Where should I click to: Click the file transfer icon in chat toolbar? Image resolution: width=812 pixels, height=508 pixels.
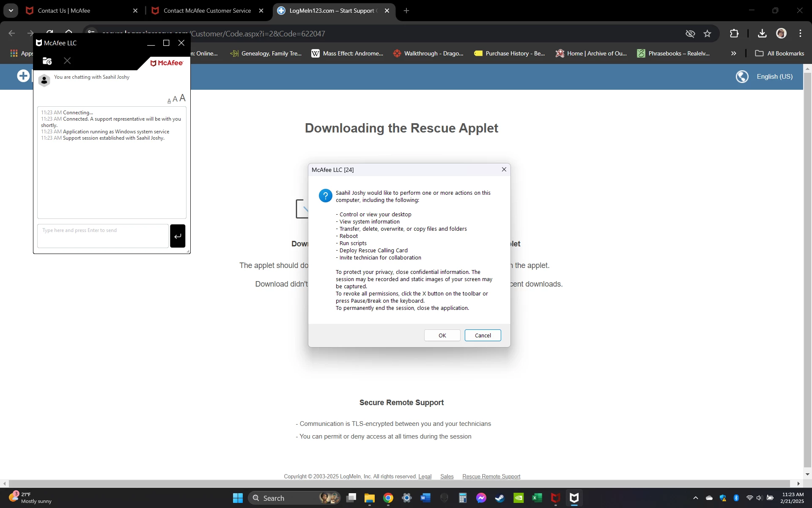(x=47, y=61)
